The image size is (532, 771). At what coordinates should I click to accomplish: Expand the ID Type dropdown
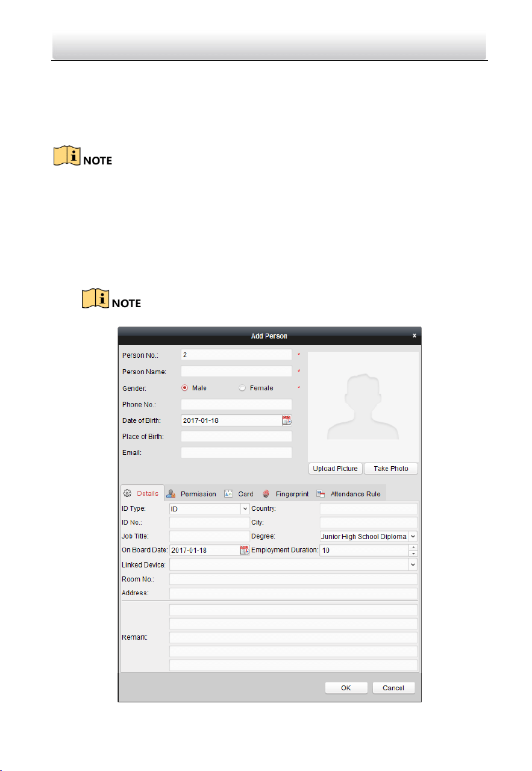pyautogui.click(x=245, y=509)
